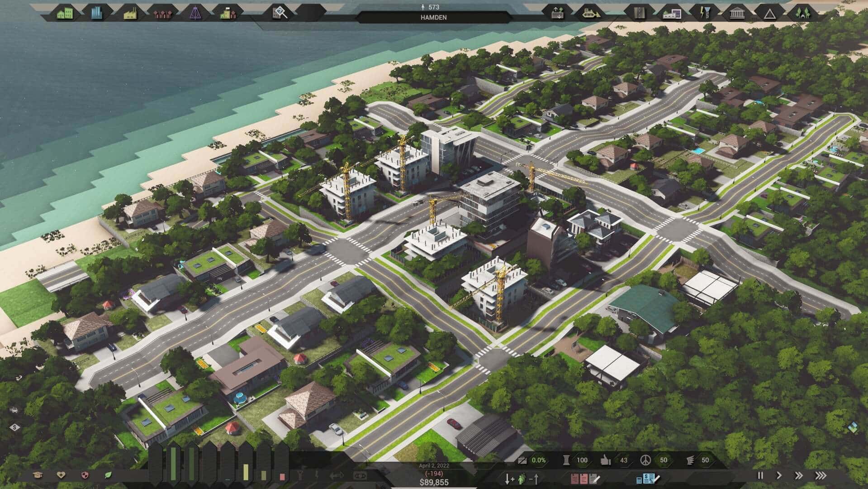Image resolution: width=868 pixels, height=489 pixels.
Task: Show the education graduation cap overlay
Action: pos(39,475)
